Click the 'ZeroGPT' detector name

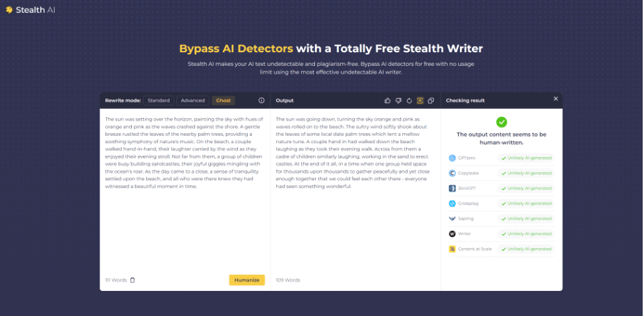coord(467,188)
